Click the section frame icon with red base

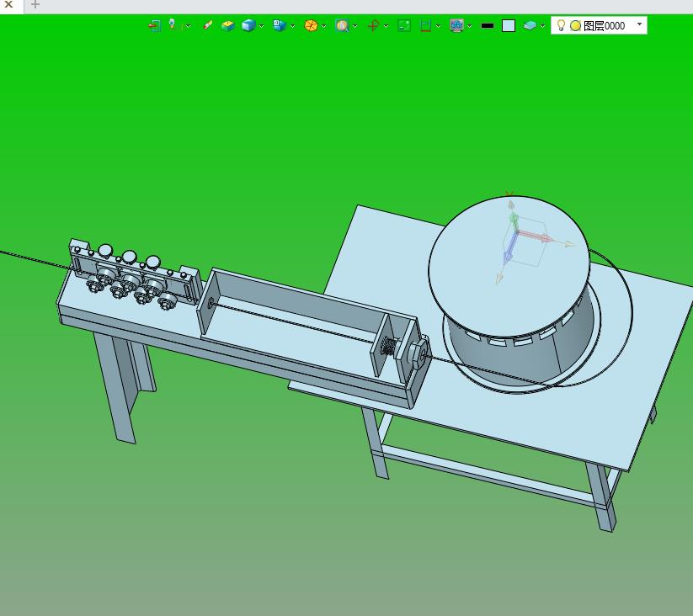click(425, 25)
